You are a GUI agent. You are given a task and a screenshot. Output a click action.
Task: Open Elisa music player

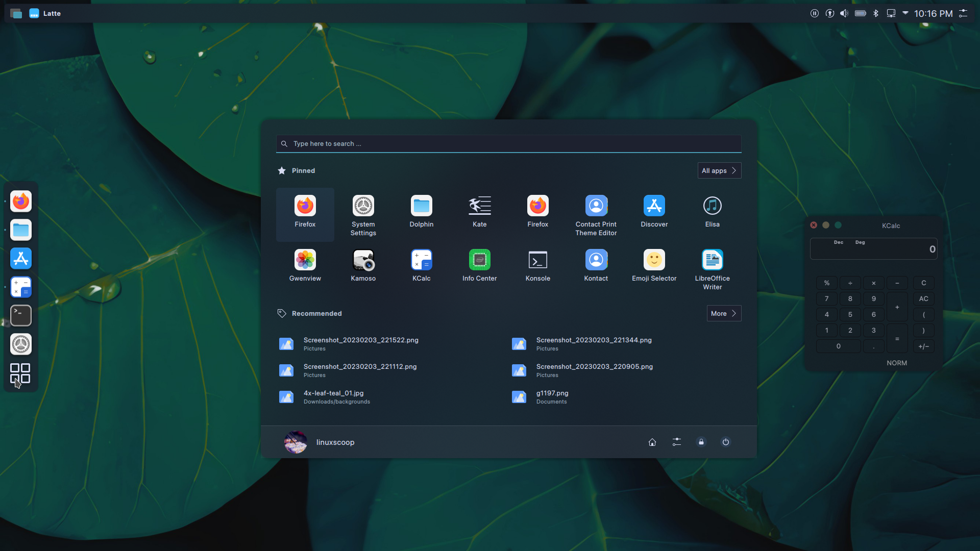point(713,215)
